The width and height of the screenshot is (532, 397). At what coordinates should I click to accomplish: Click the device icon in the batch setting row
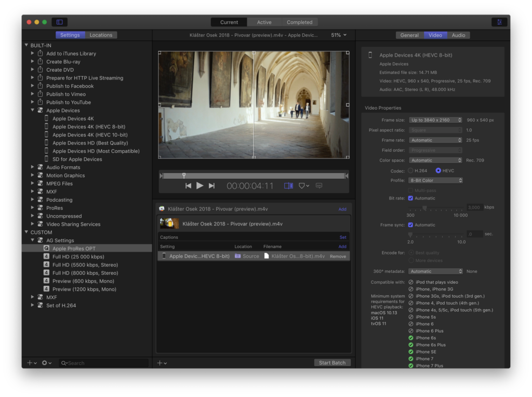pyautogui.click(x=164, y=256)
